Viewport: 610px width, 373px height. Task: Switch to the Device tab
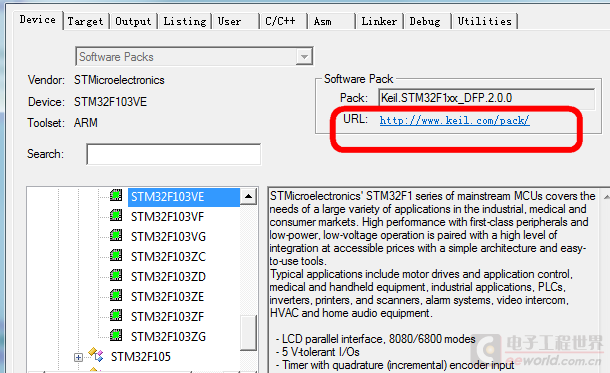[x=38, y=20]
